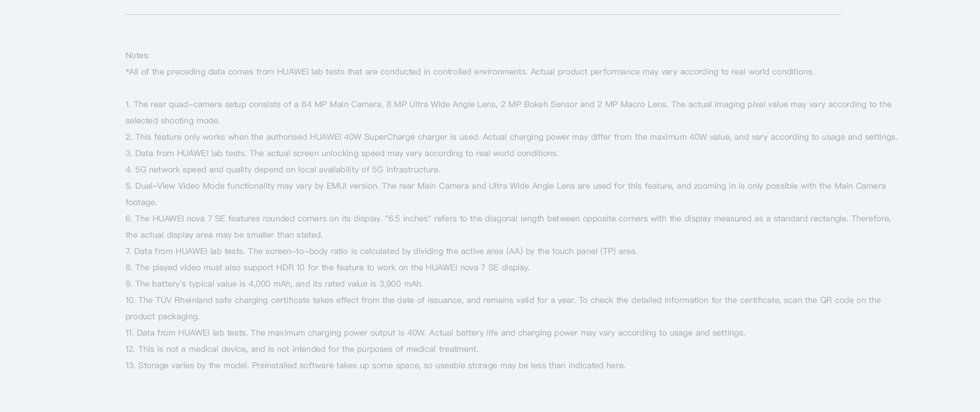Click "selected shooting mode." text
This screenshot has height=412, width=980.
(x=173, y=120)
